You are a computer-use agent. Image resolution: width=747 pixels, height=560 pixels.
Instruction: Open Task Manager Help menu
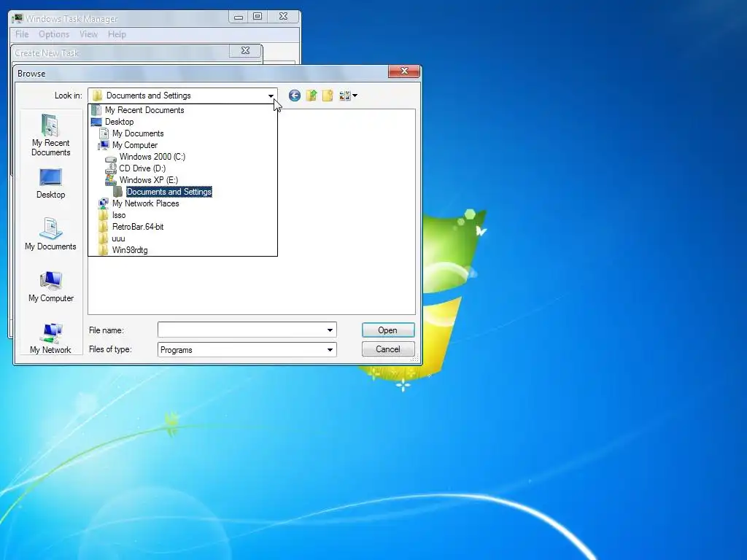tap(117, 34)
